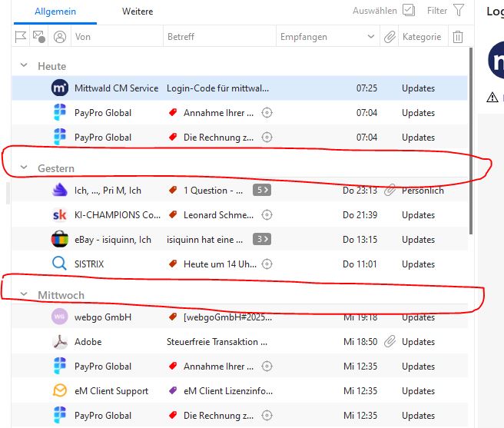The height and width of the screenshot is (428, 504).
Task: Open the Login-Code für mittwal... email
Action: [217, 88]
